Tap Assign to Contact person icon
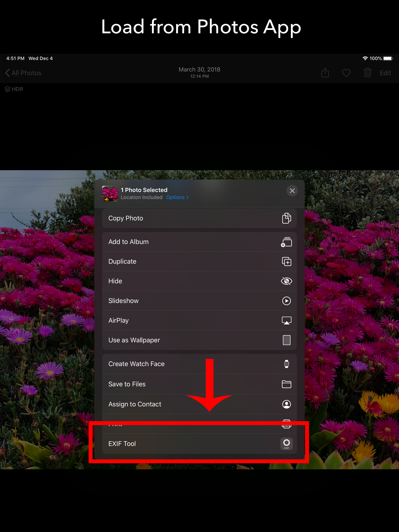The image size is (399, 532). tap(286, 404)
